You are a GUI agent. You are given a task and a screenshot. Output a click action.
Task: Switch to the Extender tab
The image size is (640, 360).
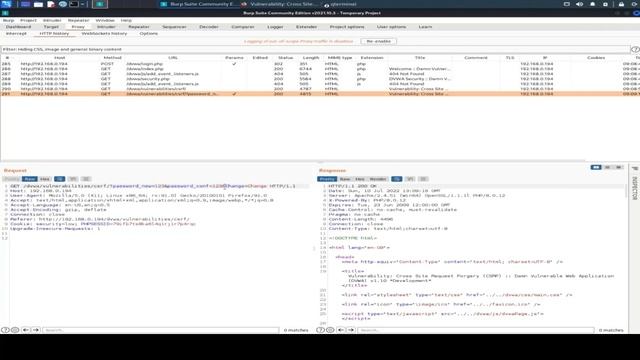[x=306, y=27]
